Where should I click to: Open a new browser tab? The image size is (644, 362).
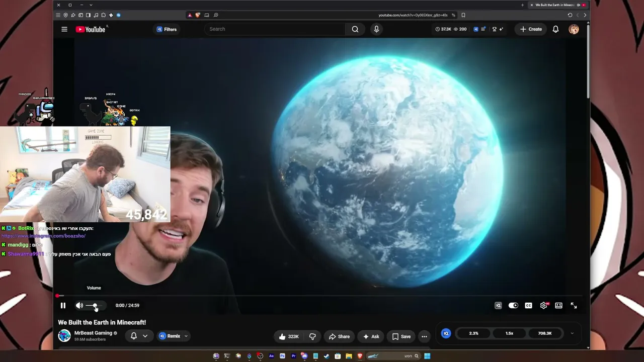pos(522,5)
